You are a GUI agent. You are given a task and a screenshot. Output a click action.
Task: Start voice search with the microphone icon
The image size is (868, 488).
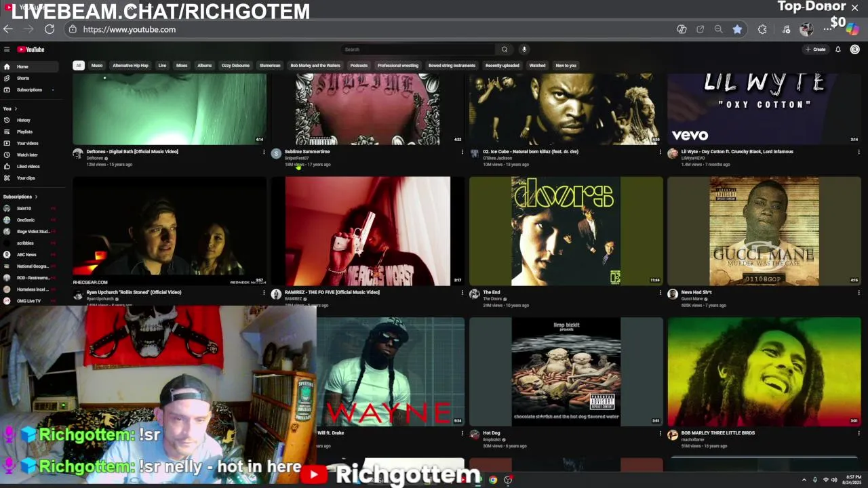(524, 49)
